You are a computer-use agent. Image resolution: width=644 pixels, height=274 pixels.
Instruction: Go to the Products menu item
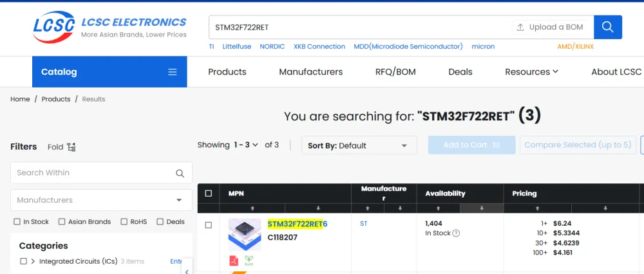pos(227,72)
